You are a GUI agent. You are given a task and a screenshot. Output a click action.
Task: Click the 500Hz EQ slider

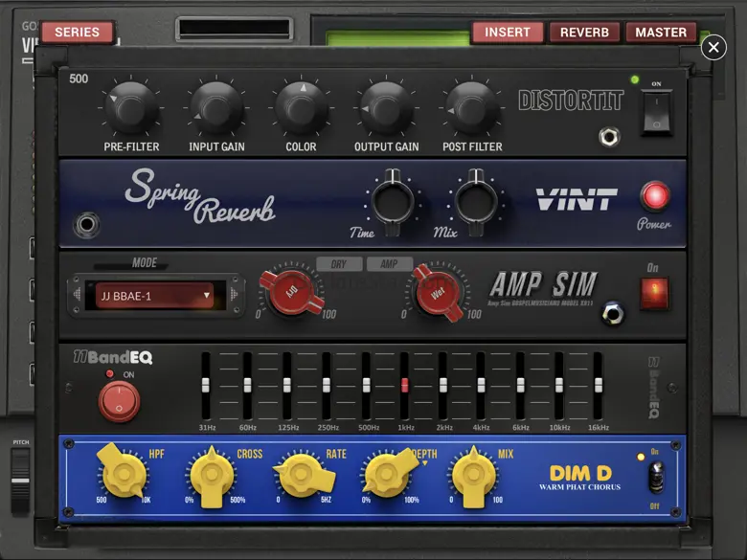pyautogui.click(x=367, y=385)
